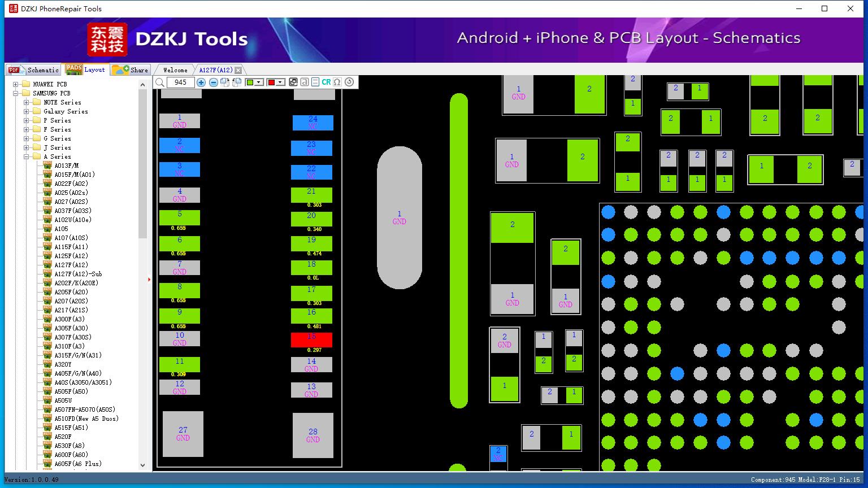Click the tree scrollbar up arrow

pyautogui.click(x=142, y=85)
